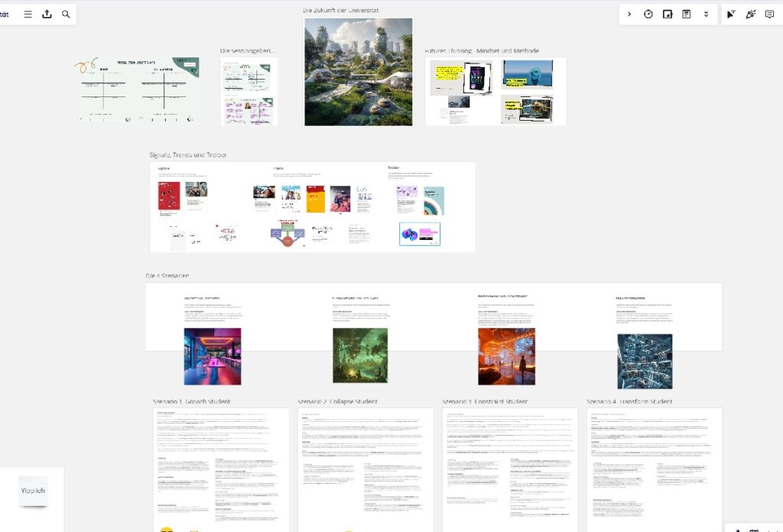Expand more apps double-chevron
Viewport: 783px width, 532px height.
[x=706, y=14]
